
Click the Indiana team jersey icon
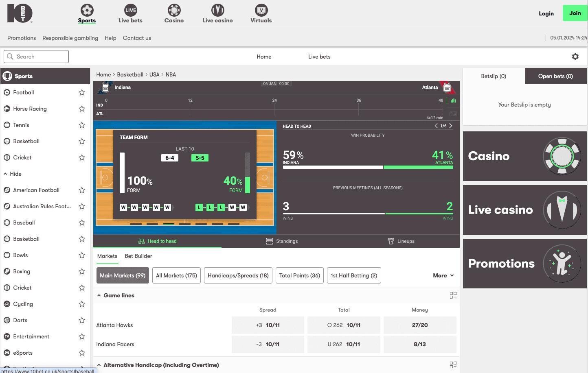[x=105, y=87]
